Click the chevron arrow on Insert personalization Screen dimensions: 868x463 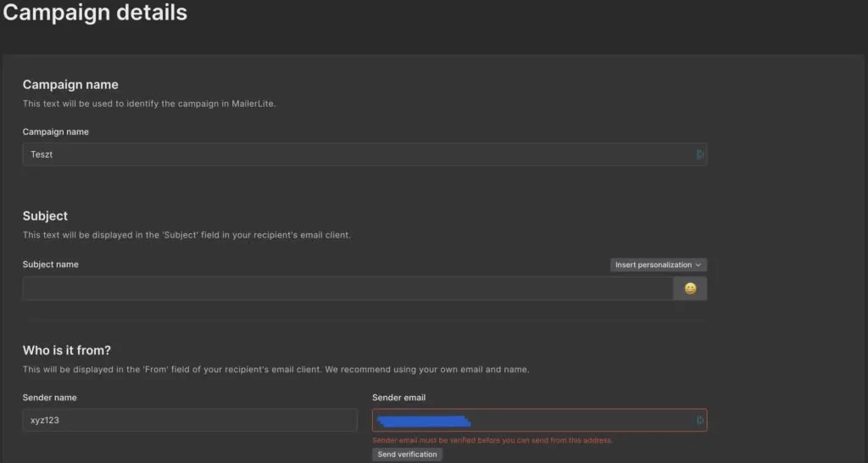698,265
